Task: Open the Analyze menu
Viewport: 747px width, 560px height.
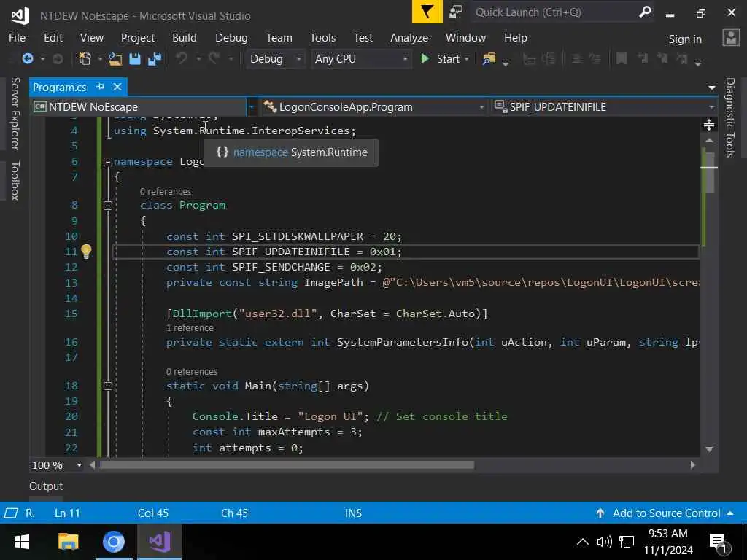Action: click(409, 38)
